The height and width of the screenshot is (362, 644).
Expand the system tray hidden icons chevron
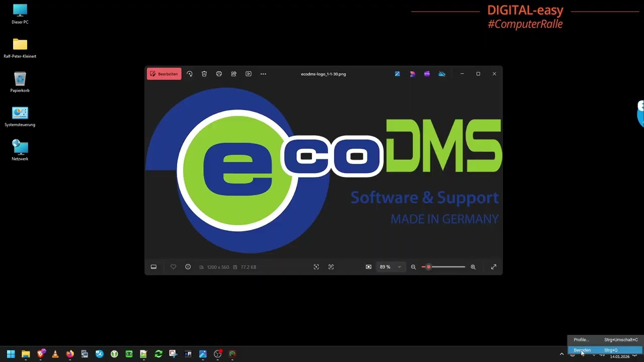pos(561,354)
